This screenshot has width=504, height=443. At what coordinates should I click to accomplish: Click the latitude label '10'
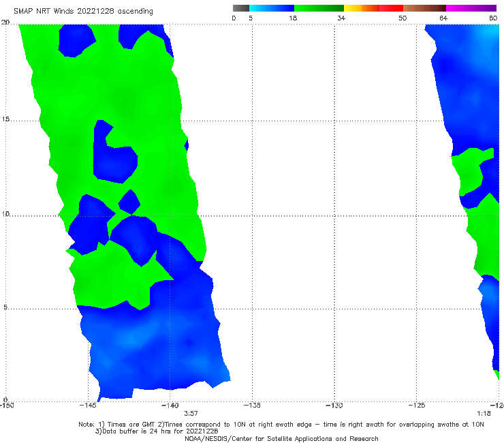(5, 213)
